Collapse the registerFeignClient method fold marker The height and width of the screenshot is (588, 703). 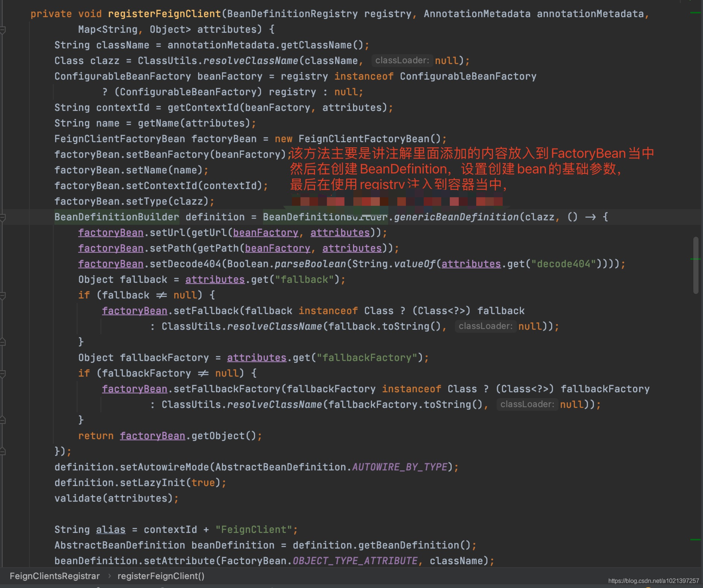tap(3, 29)
